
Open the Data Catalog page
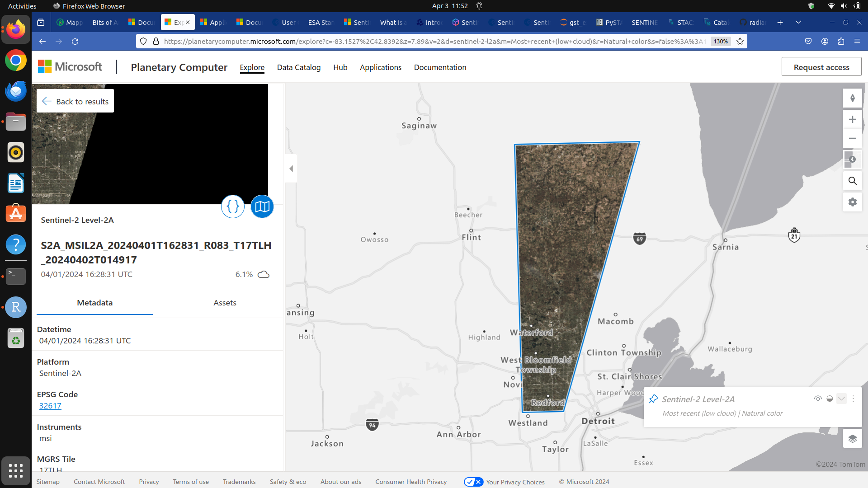click(298, 67)
